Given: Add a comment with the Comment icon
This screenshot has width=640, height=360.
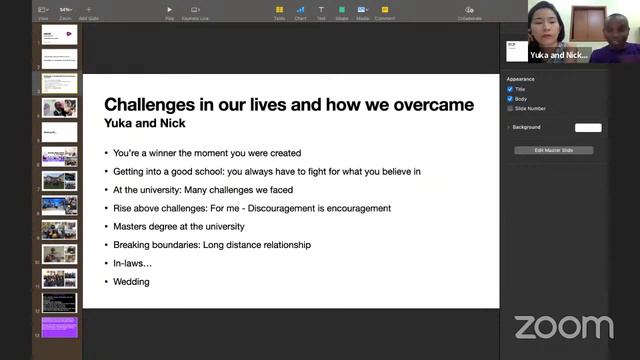Looking at the screenshot, I should click(x=385, y=10).
